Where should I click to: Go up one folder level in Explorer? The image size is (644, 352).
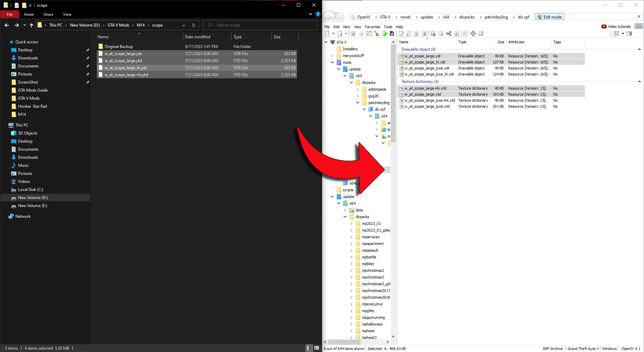(x=32, y=25)
